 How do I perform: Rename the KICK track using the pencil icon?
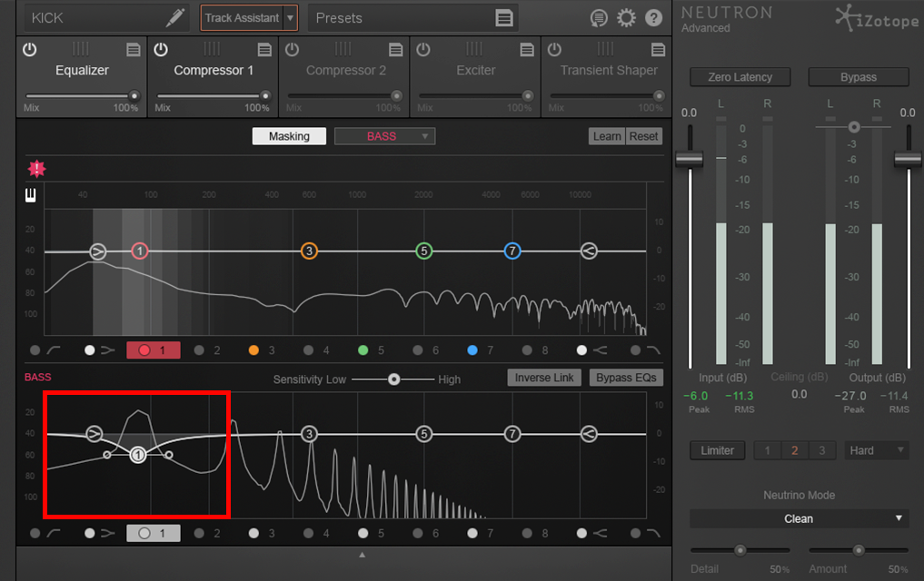pyautogui.click(x=175, y=16)
